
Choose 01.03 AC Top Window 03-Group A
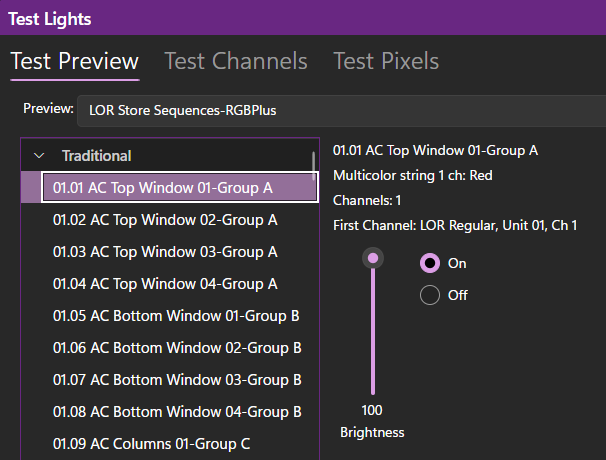pos(165,252)
